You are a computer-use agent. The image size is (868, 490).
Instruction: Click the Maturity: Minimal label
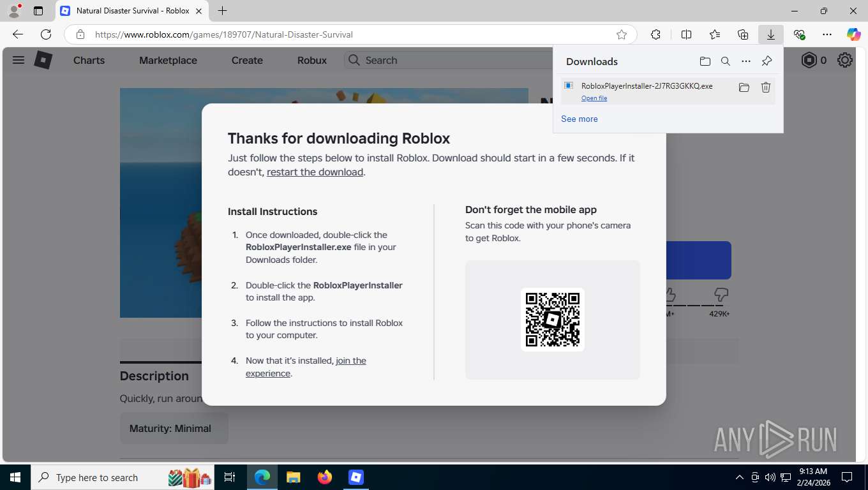coord(170,428)
